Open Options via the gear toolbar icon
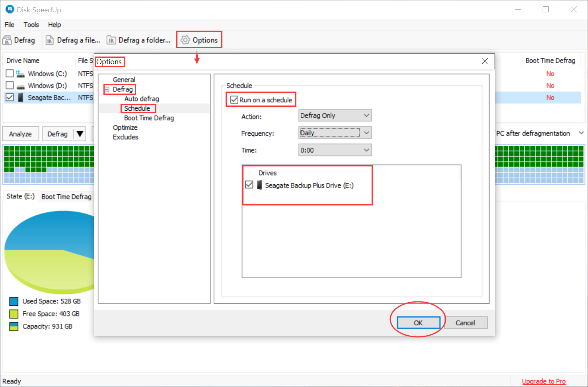The width and height of the screenshot is (588, 387). [x=185, y=40]
